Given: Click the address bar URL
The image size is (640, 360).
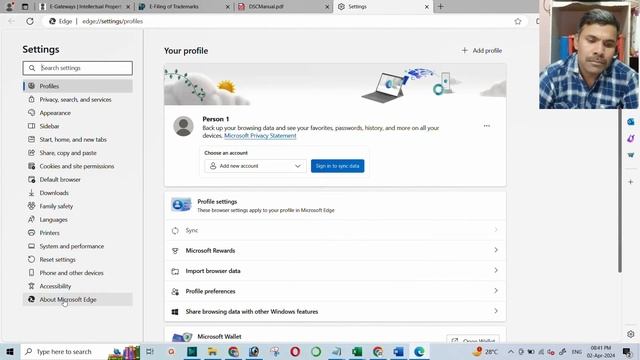Looking at the screenshot, I should 113,21.
